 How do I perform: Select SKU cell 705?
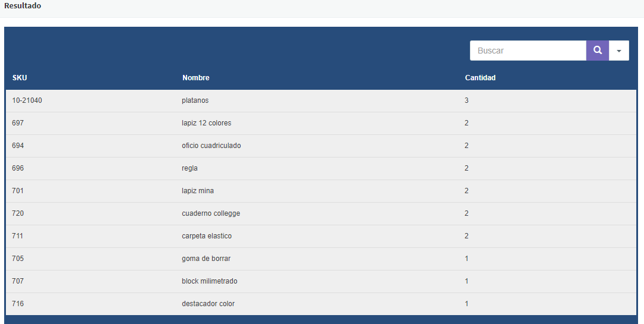click(x=18, y=259)
